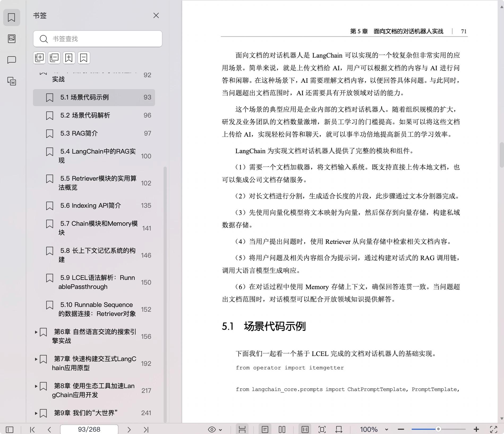504x434 pixels.
Task: Jump to bookmark 5.6 Indexing API简介
Action: [x=94, y=206]
